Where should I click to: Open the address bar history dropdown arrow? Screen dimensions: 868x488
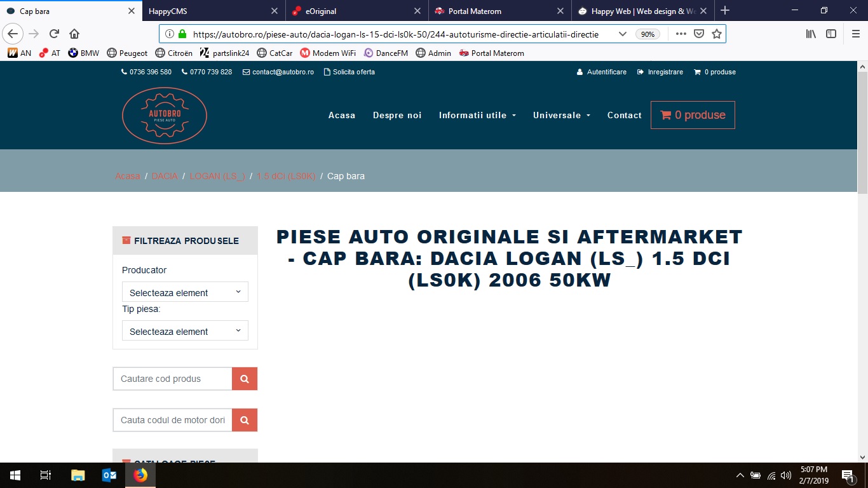[624, 34]
